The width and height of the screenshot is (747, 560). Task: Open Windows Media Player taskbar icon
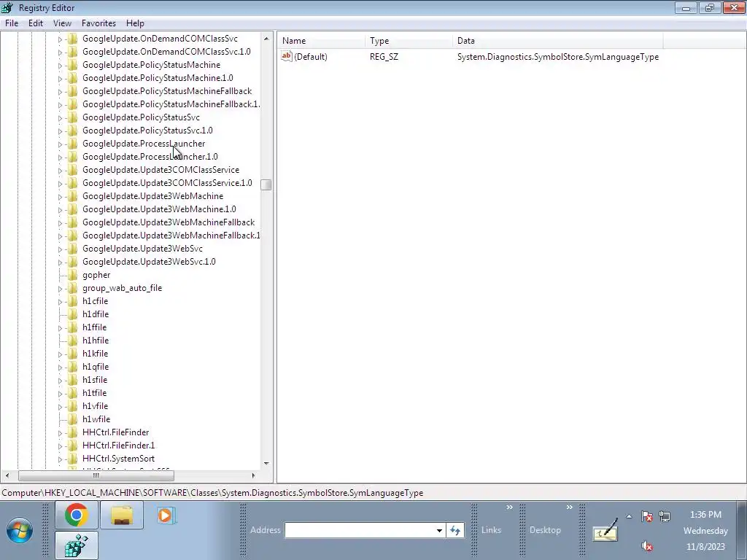point(166,516)
